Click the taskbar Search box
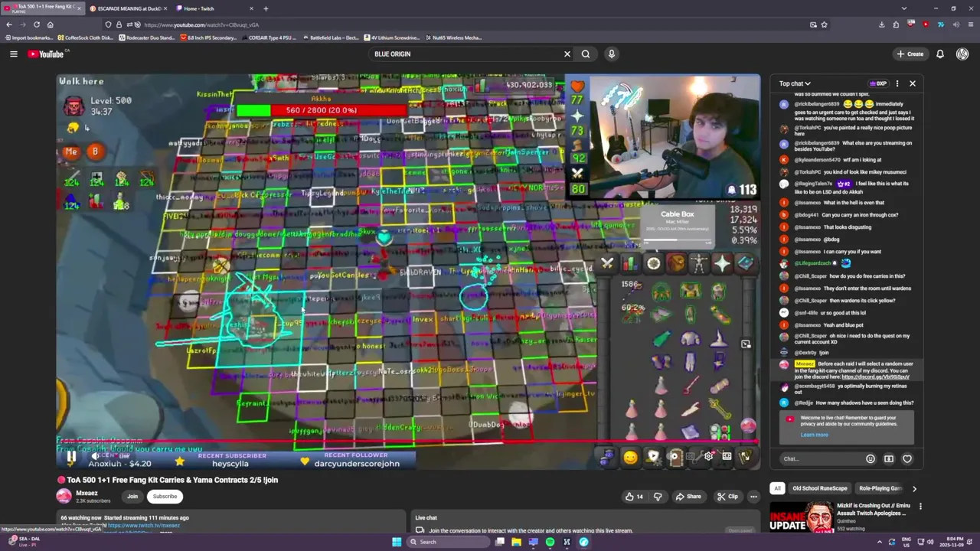The image size is (980, 551). coord(449,542)
